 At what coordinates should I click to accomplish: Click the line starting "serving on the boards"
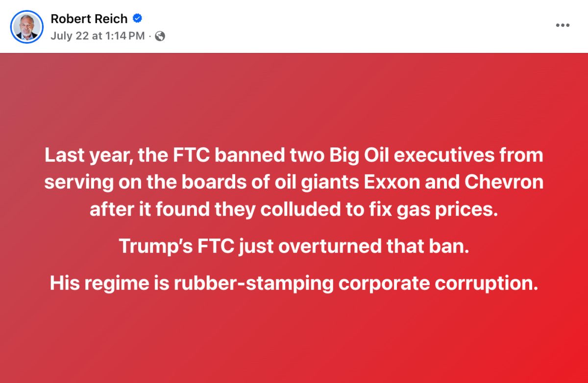click(x=294, y=182)
